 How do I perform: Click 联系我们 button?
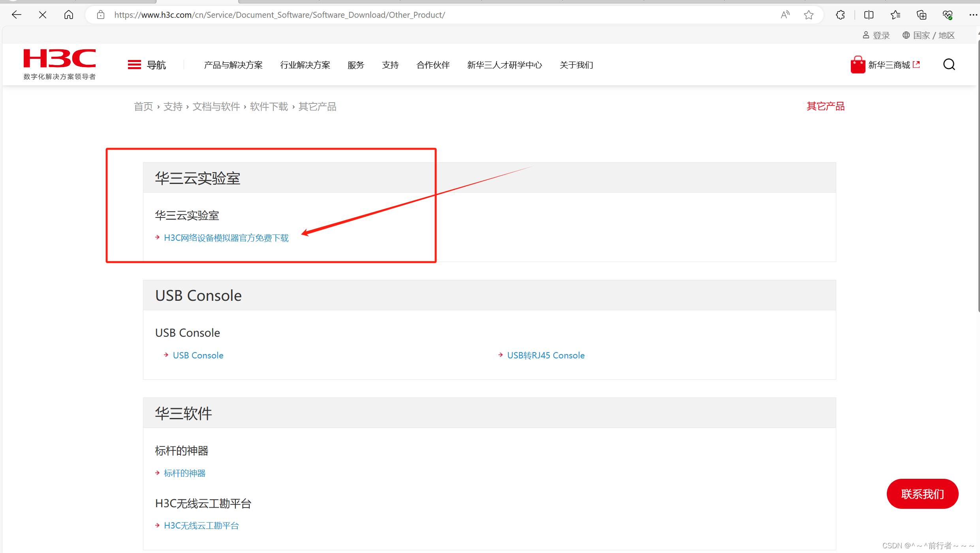point(924,494)
